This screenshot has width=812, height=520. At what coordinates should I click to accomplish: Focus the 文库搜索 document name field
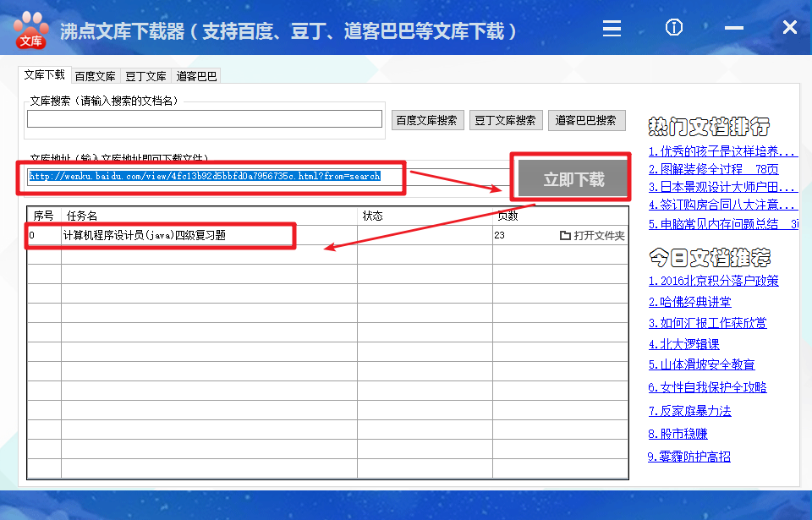tap(205, 119)
